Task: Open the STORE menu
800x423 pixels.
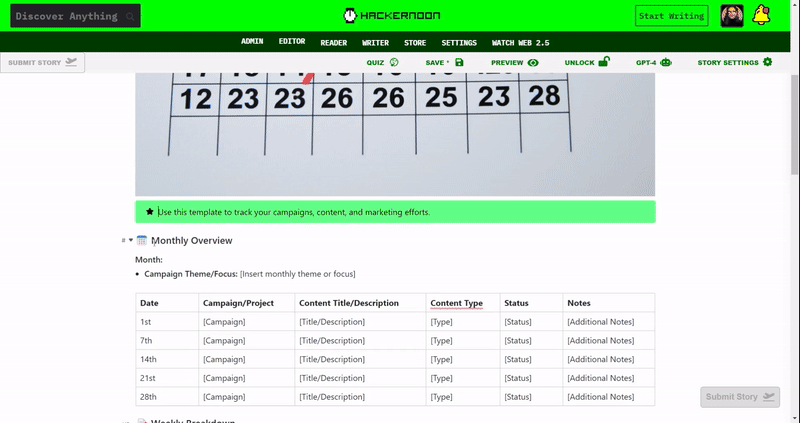Action: click(415, 43)
